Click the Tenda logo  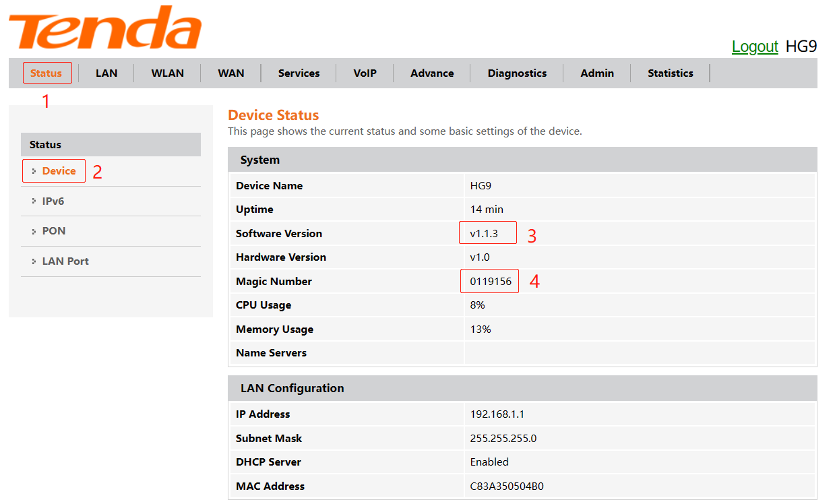coord(104,28)
